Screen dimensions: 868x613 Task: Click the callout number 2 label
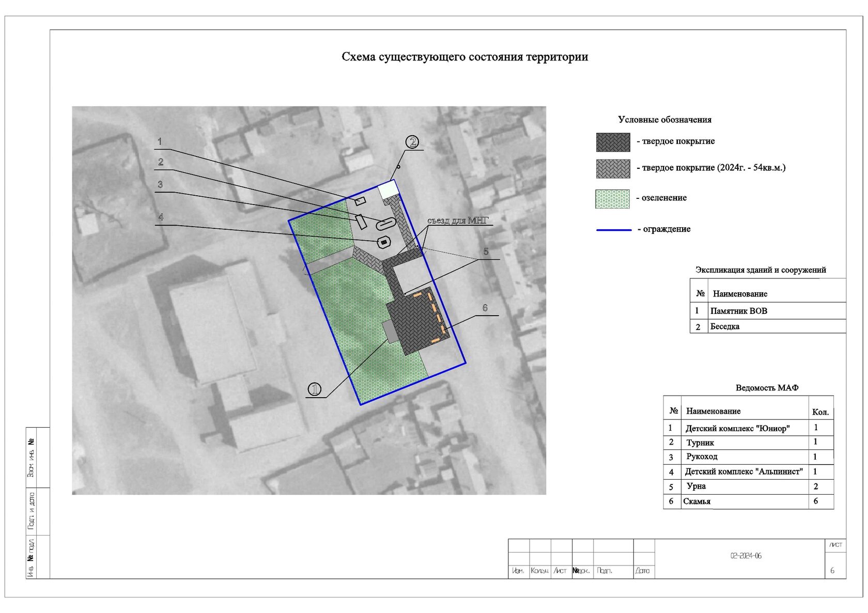tap(161, 162)
